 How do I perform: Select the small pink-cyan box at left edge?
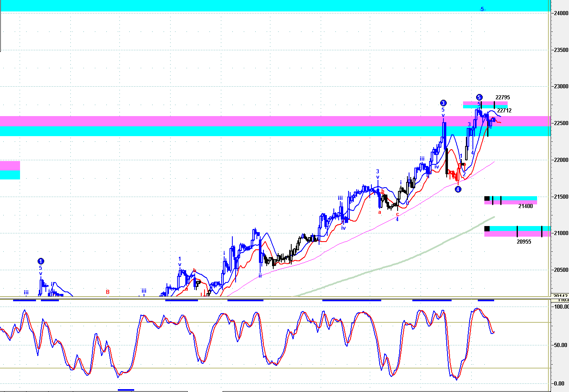tap(10, 170)
